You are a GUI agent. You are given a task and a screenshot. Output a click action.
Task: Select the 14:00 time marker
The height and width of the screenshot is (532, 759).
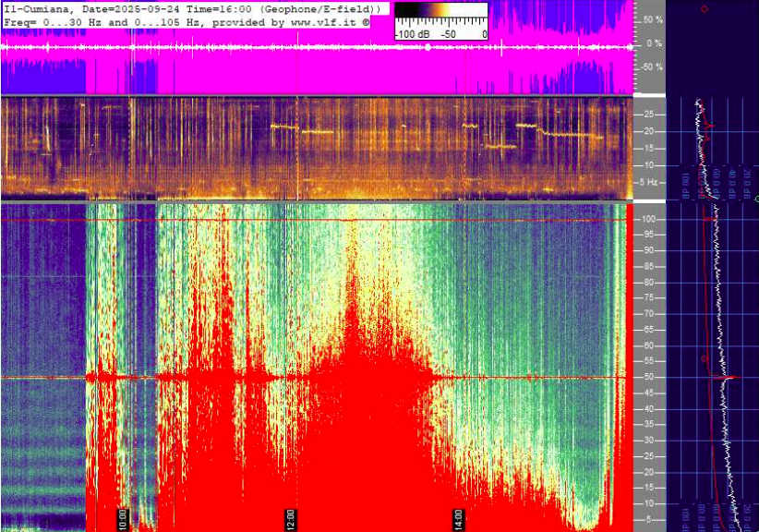tap(458, 520)
